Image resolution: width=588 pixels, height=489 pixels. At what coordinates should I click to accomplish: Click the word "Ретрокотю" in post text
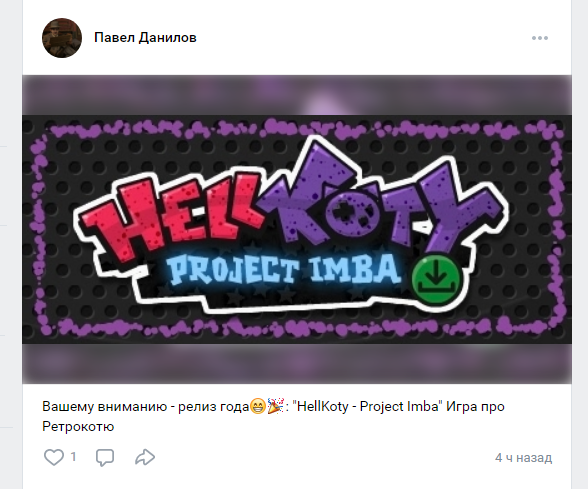point(78,427)
